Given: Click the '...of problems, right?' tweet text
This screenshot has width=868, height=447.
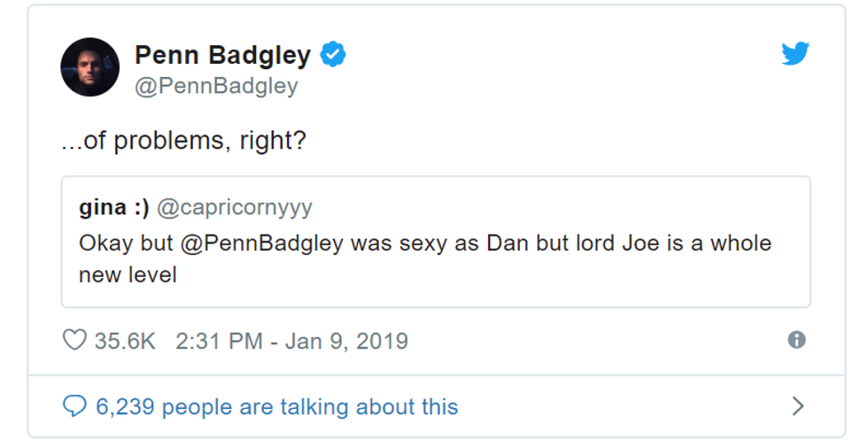Looking at the screenshot, I should click(x=183, y=141).
